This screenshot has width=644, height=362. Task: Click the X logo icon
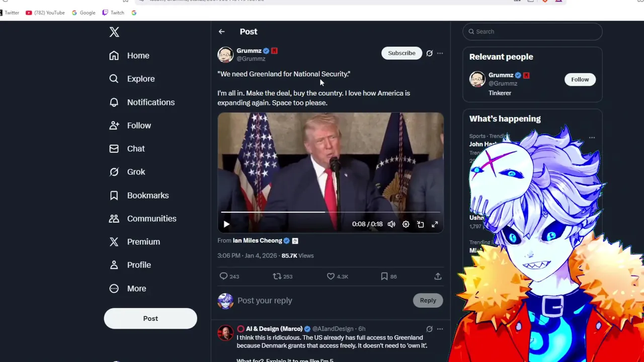[114, 32]
